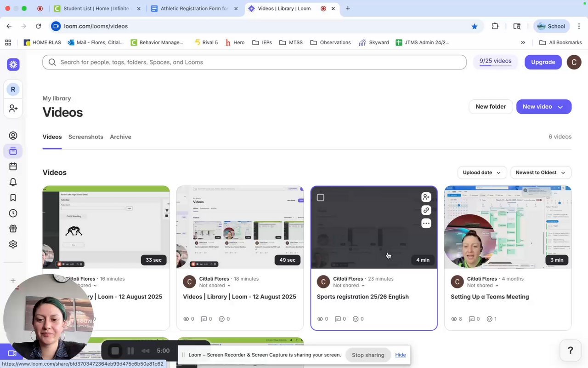Open the bookmark icon in Loom sidebar
Image resolution: width=588 pixels, height=368 pixels.
[13, 198]
